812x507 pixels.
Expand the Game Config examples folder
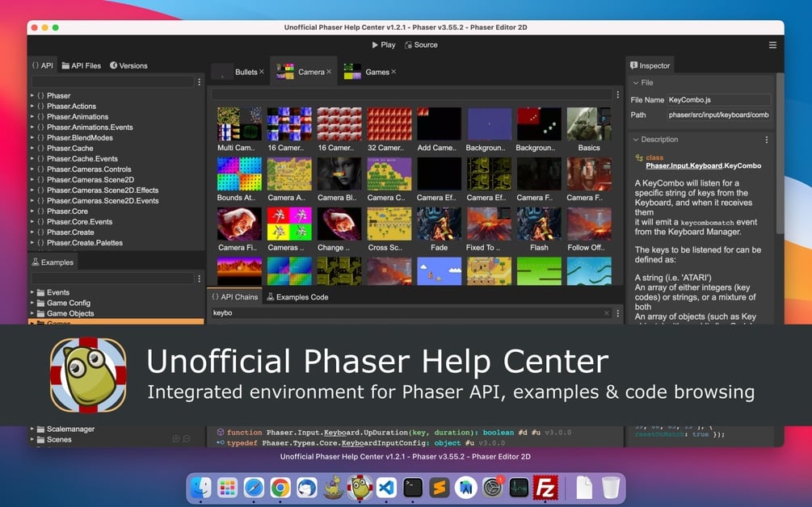click(32, 304)
